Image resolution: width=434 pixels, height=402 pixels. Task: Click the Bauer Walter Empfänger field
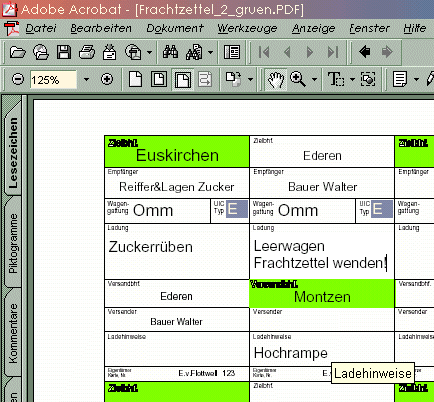(322, 183)
